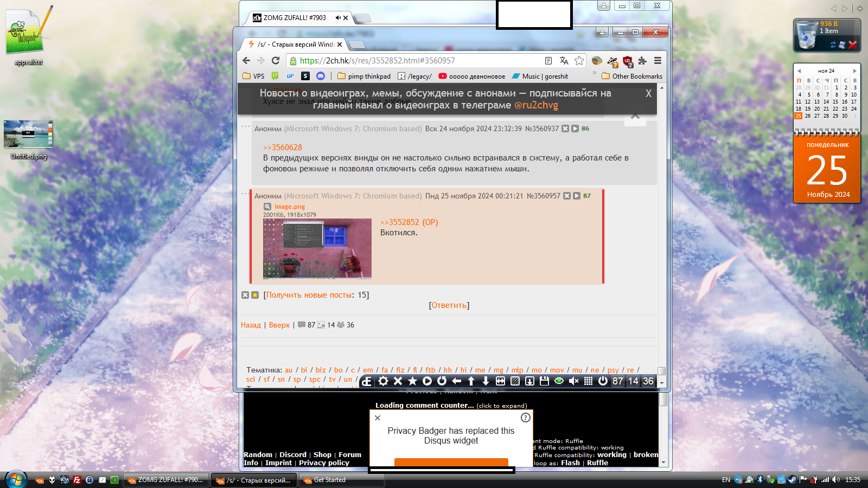Switch to Get Started taskbar window

point(341,480)
